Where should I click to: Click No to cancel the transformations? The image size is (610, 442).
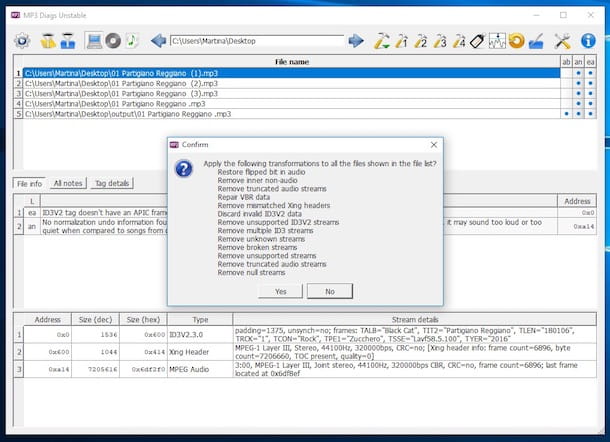click(330, 291)
